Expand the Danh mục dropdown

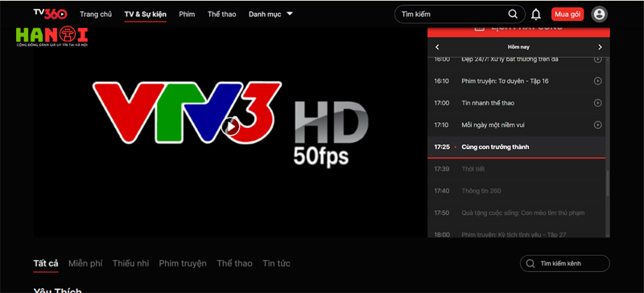[290, 14]
